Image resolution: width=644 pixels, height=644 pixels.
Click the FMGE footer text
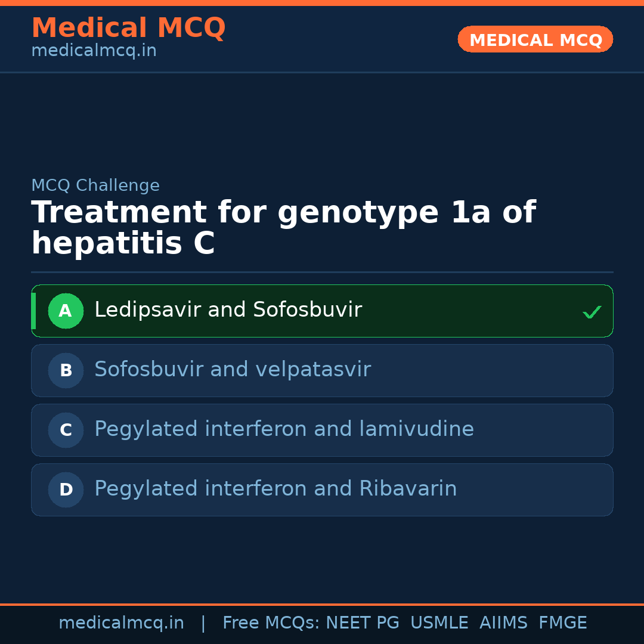coord(563,623)
